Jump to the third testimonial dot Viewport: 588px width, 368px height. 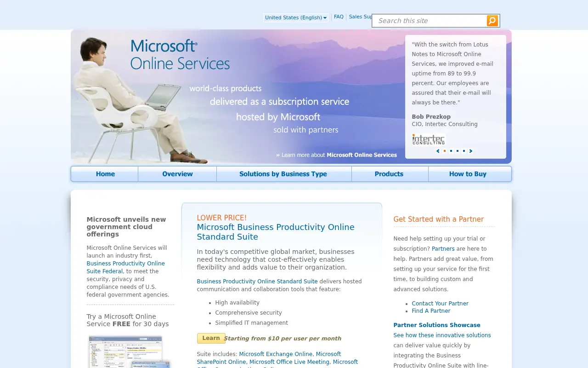click(x=458, y=151)
